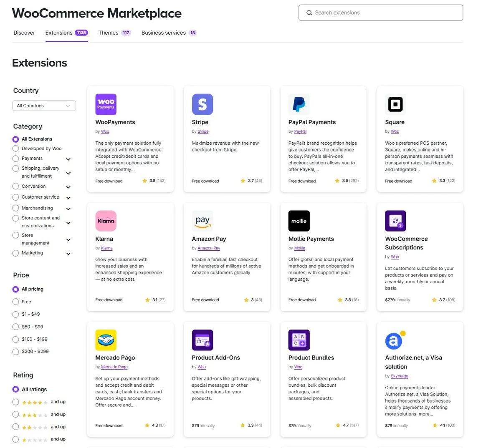Screen dimensions: 501x448
Task: Select the $1 - $49 price radio
Action: (15, 315)
